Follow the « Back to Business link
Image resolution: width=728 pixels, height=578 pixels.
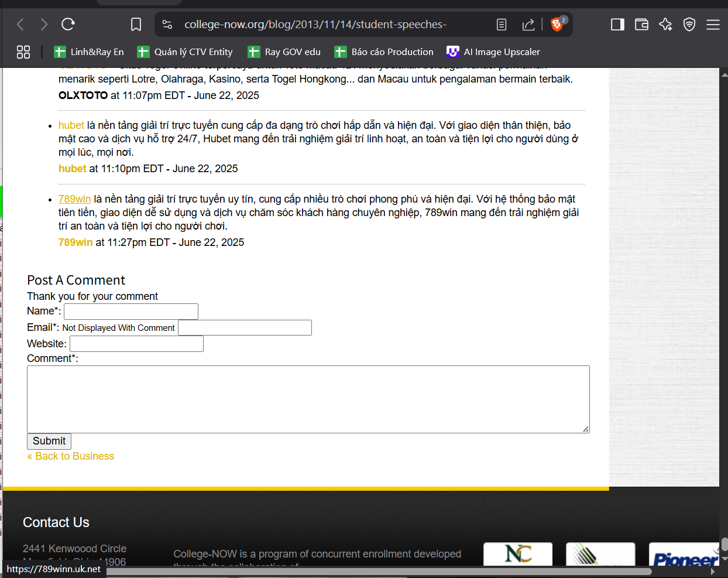(x=71, y=456)
